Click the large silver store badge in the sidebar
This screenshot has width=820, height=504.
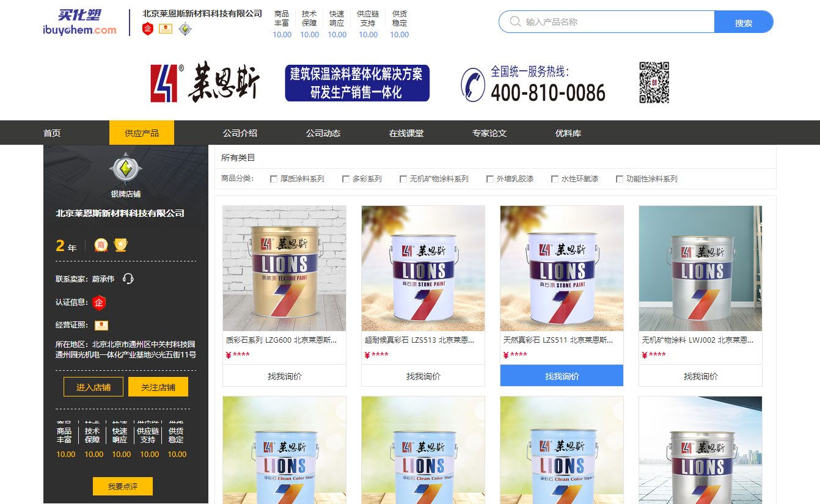point(126,169)
